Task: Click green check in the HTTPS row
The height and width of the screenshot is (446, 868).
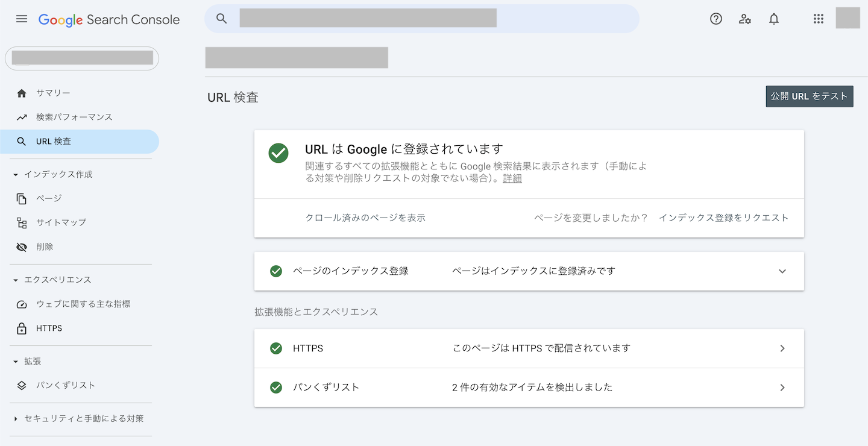Action: coord(276,348)
